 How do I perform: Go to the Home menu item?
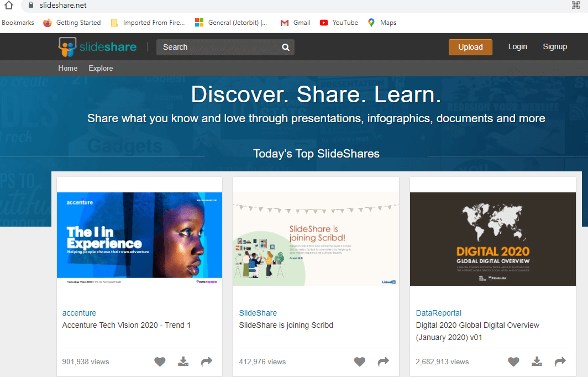[x=68, y=69]
